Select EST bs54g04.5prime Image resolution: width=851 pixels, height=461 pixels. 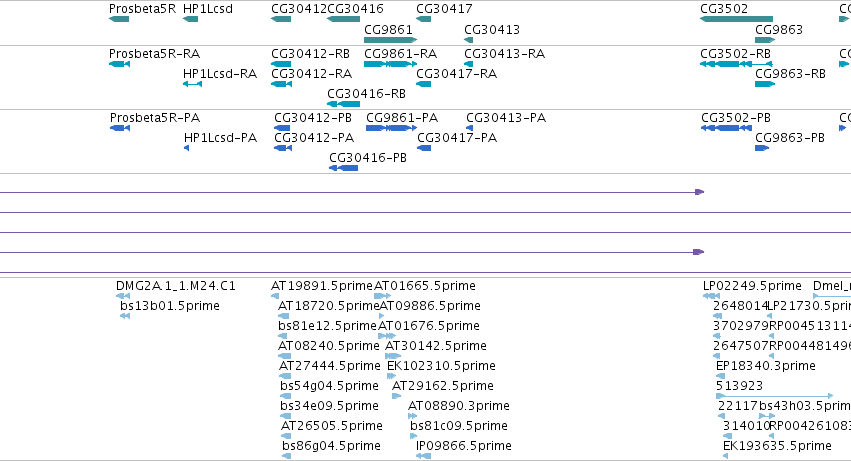pyautogui.click(x=329, y=386)
